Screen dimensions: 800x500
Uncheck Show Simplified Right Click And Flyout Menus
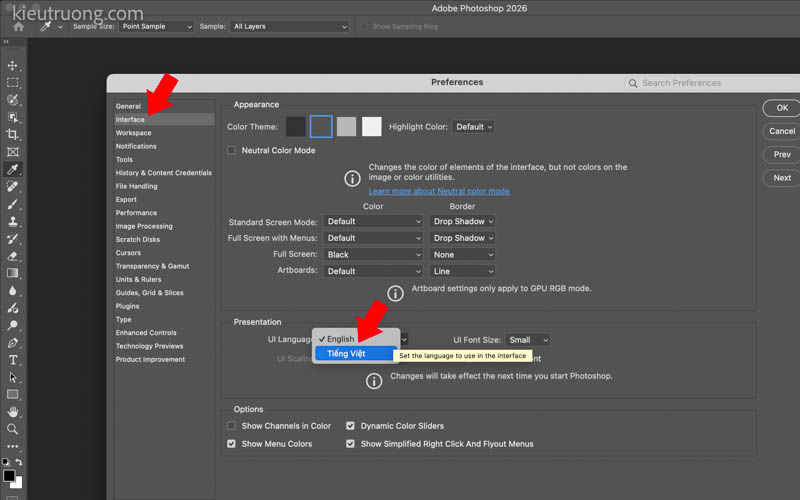point(351,444)
